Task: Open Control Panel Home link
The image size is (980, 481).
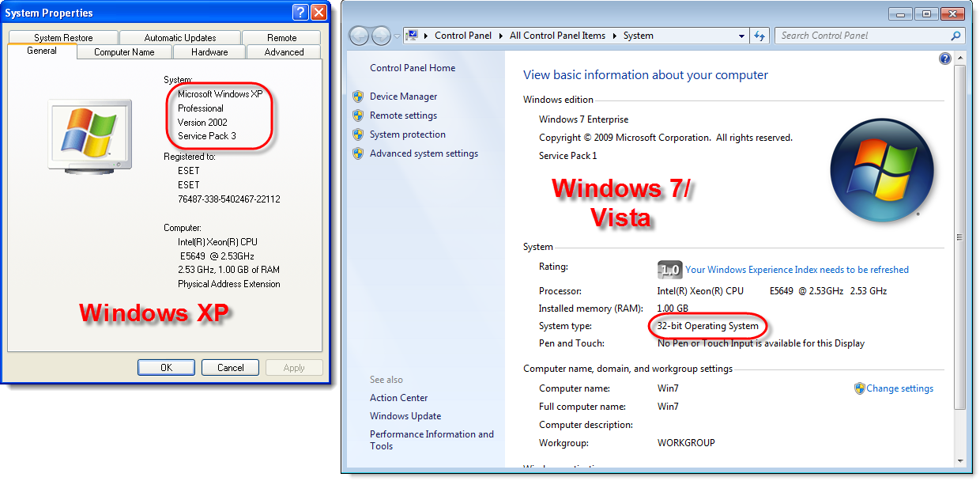Action: point(413,68)
